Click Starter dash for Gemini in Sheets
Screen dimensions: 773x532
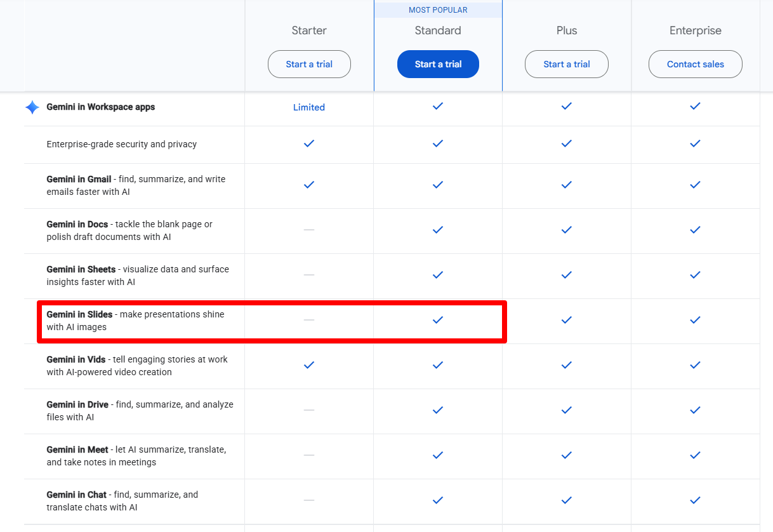309,275
